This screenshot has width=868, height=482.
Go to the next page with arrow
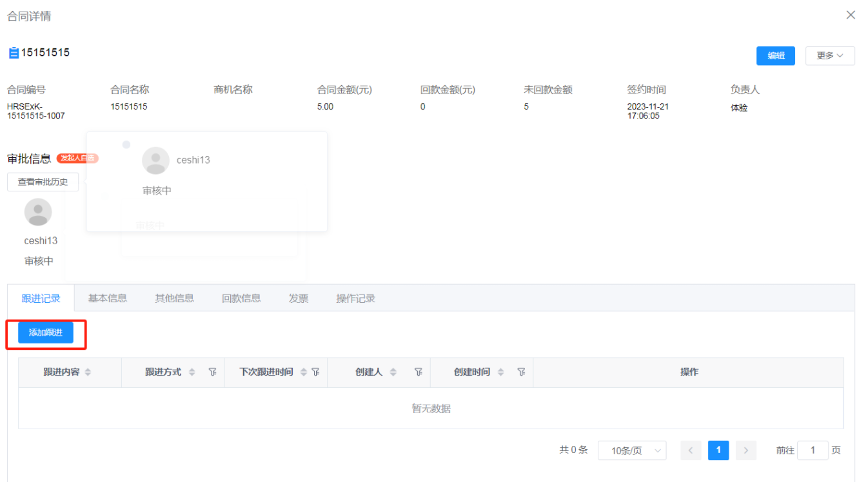[x=746, y=450]
